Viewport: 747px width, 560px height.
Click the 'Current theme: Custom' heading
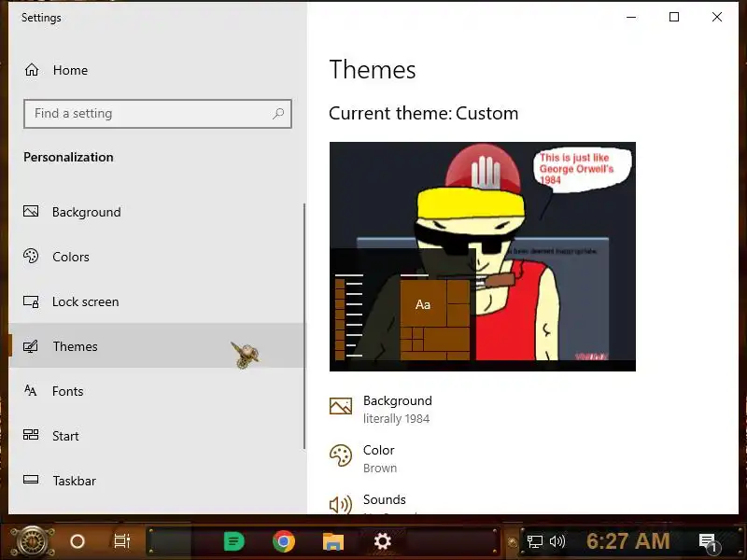[x=424, y=113]
